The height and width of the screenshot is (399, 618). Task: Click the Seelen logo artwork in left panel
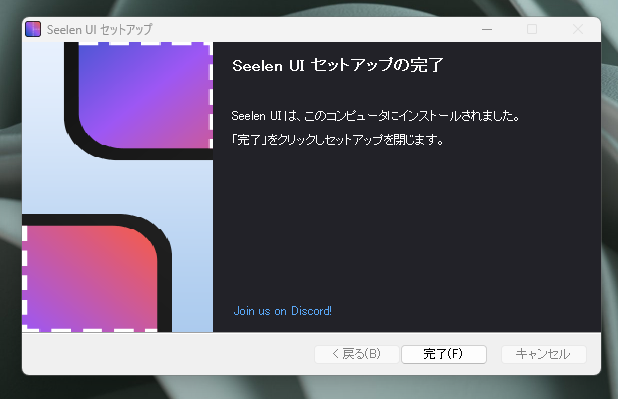(x=117, y=187)
